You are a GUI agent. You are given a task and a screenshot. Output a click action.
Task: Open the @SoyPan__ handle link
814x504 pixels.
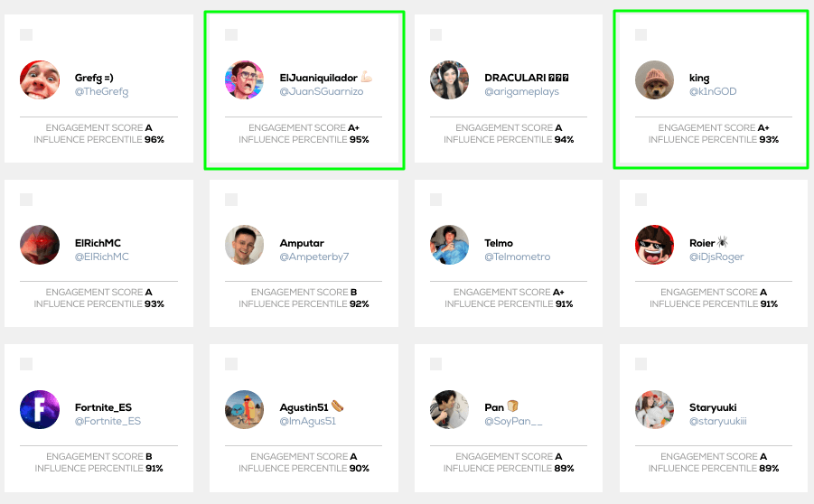click(x=513, y=421)
